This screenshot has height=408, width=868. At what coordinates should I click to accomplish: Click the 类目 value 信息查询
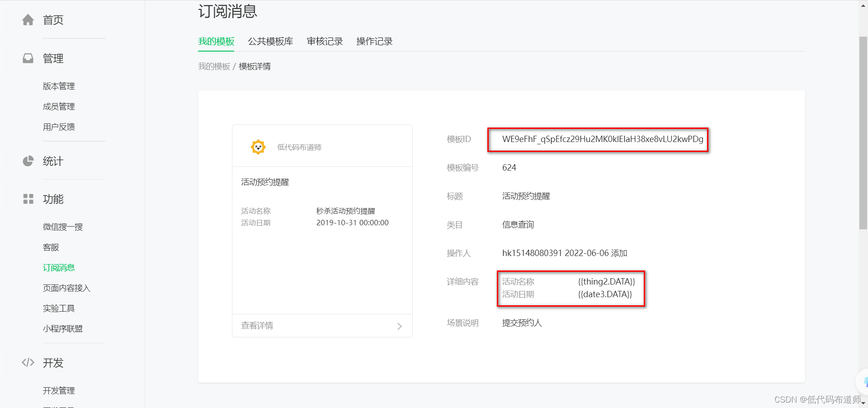coord(518,224)
